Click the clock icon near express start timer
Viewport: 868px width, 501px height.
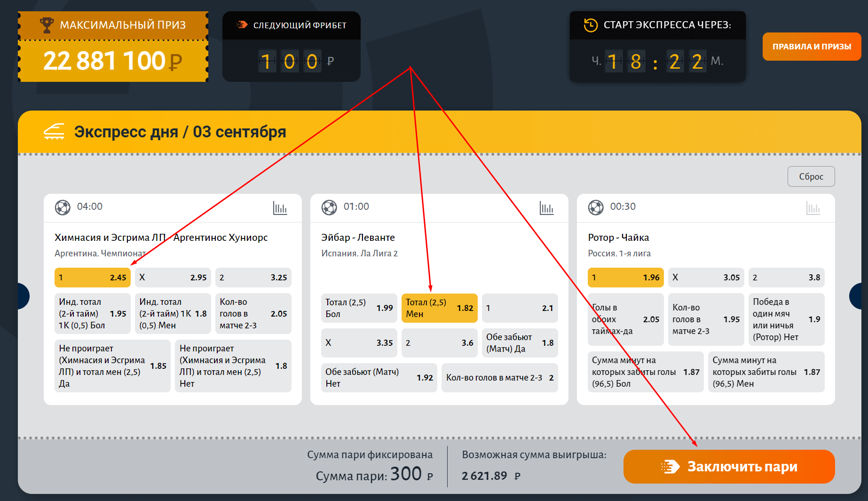pos(591,25)
